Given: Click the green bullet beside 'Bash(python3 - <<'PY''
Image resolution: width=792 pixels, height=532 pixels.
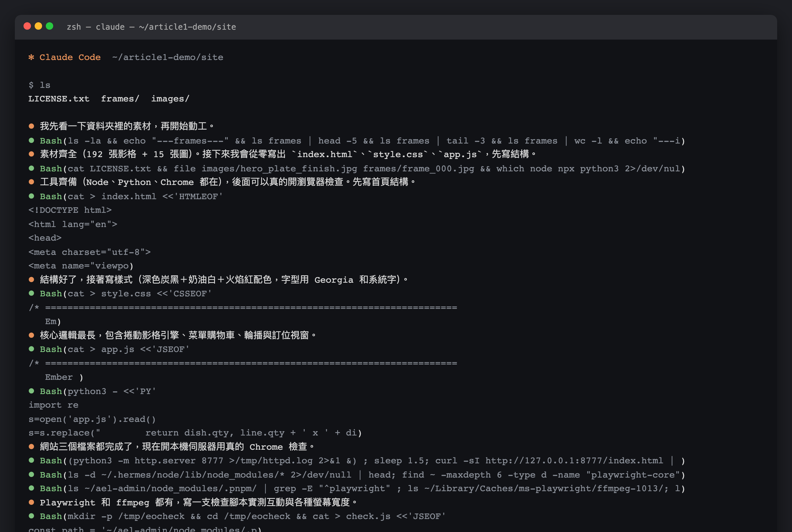Looking at the screenshot, I should click(32, 391).
